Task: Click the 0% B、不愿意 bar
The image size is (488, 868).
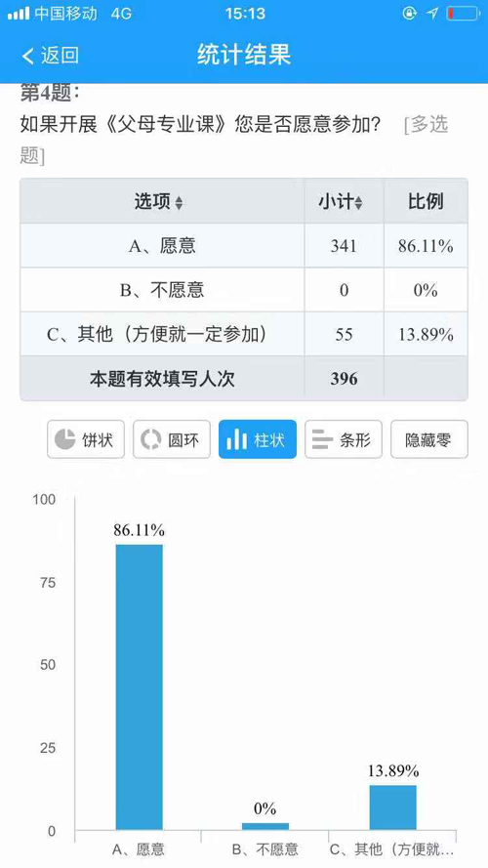Action: [265, 826]
